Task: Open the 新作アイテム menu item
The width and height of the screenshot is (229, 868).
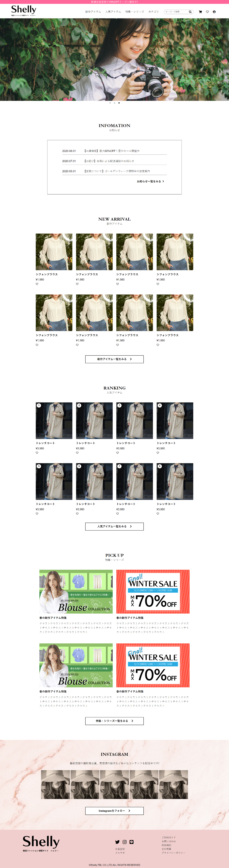Action: click(93, 12)
